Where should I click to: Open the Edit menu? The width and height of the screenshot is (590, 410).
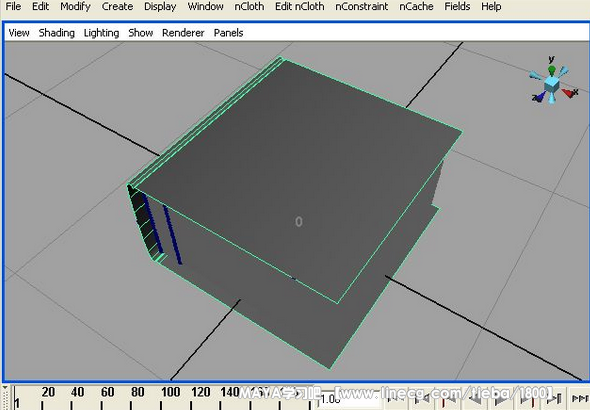(40, 6)
